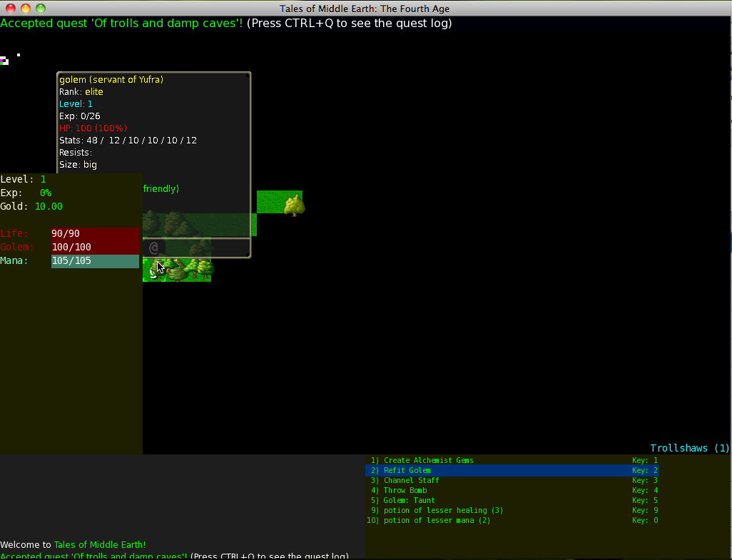The image size is (732, 560).
Task: Select the Channel Staff hotkey entry
Action: pos(512,481)
